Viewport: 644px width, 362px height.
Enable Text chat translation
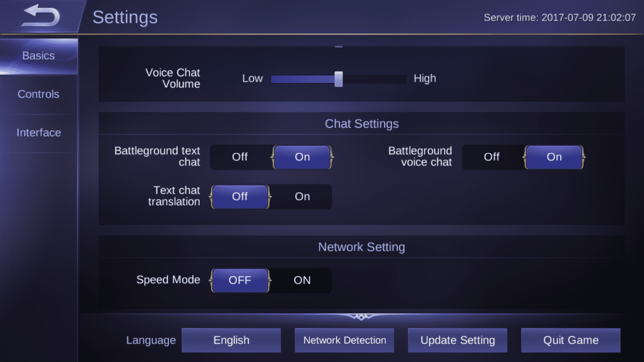(x=302, y=197)
